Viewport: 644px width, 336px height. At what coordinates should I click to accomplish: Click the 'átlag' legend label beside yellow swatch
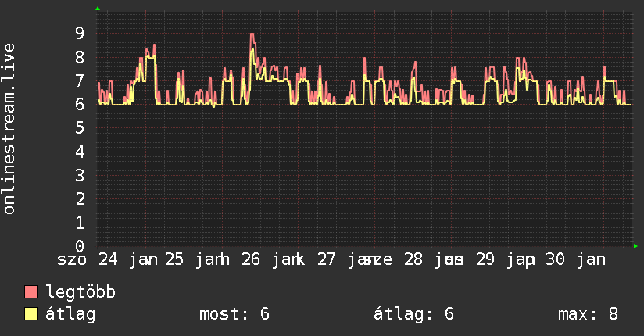click(x=70, y=314)
